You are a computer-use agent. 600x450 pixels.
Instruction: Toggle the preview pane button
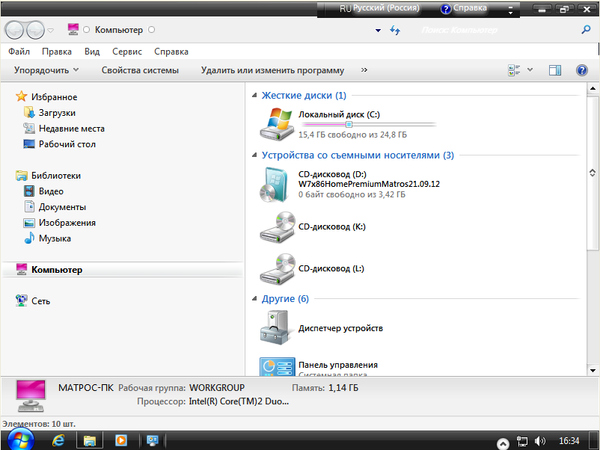point(555,70)
